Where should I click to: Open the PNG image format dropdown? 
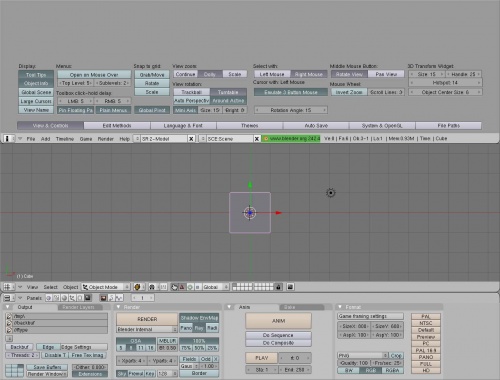tap(363, 355)
